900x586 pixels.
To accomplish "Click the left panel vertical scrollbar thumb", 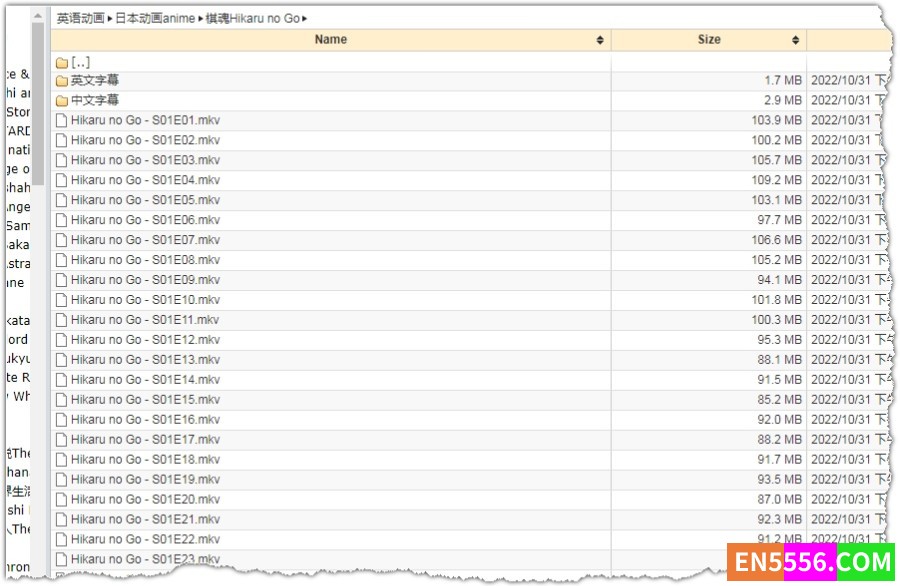I will click(38, 103).
